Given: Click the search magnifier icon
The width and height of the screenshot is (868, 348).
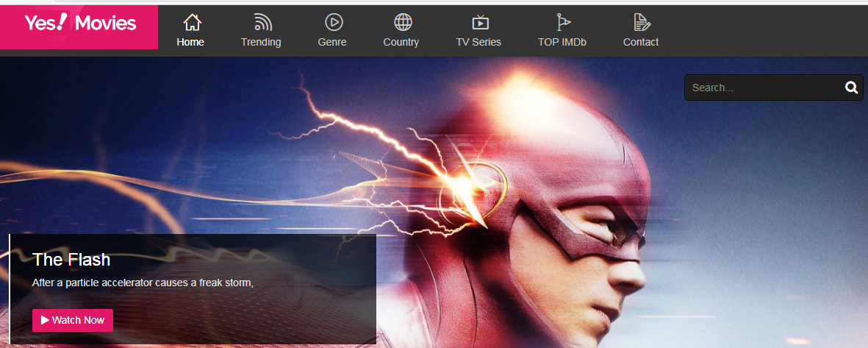Looking at the screenshot, I should point(851,88).
